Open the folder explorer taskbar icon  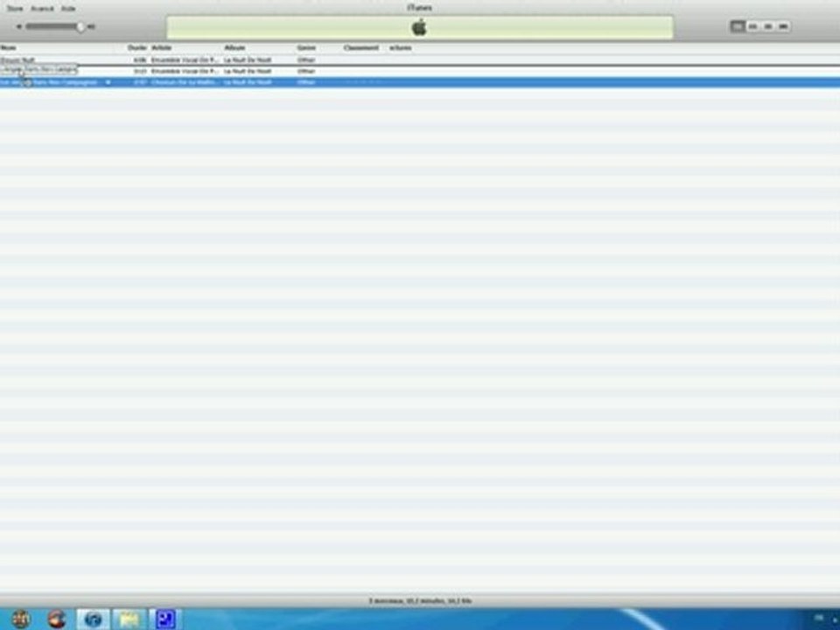(x=129, y=619)
